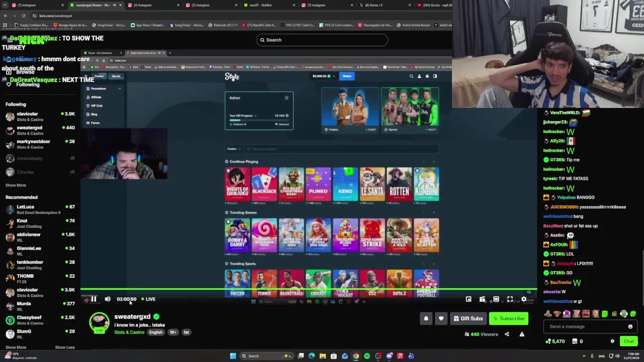Expand Show More under Recommended
The width and height of the screenshot is (644, 362).
coord(16,347)
